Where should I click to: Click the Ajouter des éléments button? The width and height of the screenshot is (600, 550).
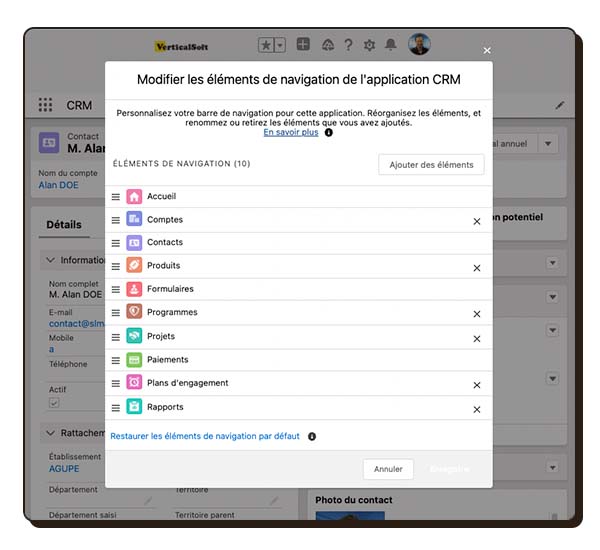pyautogui.click(x=431, y=165)
